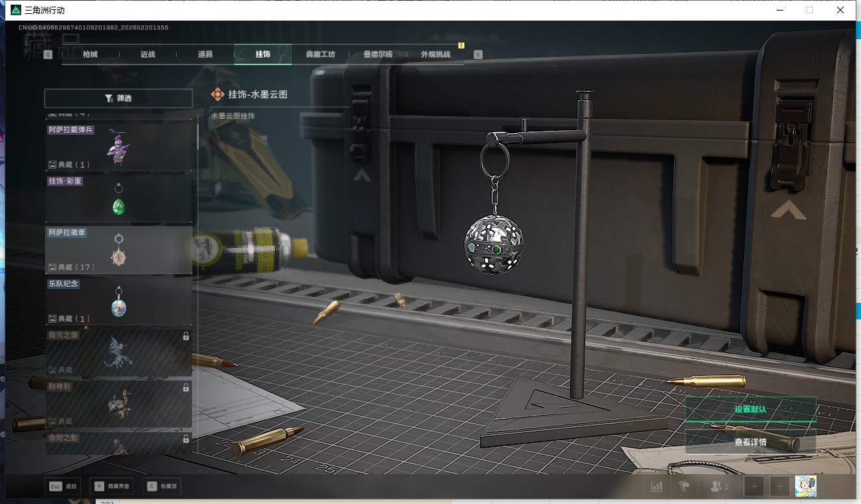The width and height of the screenshot is (861, 504).
Task: Select the 阿萨拉霰弹兵 charm thumbnail
Action: pyautogui.click(x=118, y=146)
